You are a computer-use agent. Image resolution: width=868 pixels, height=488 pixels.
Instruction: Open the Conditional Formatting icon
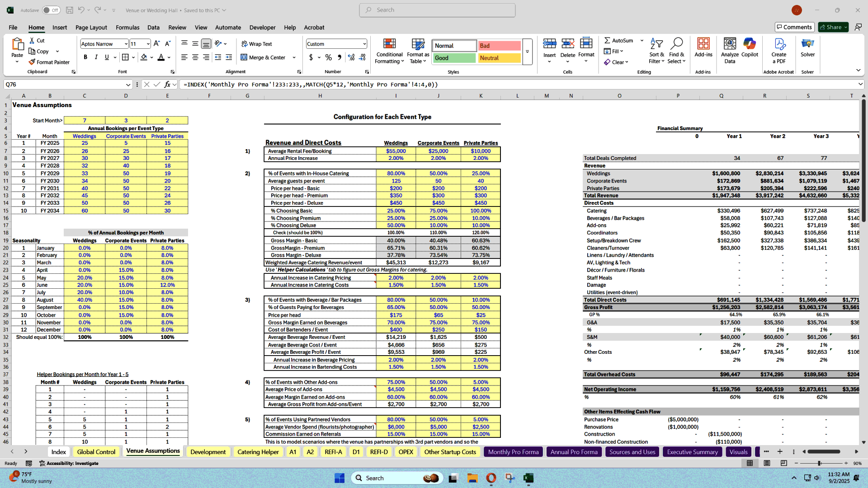point(389,44)
